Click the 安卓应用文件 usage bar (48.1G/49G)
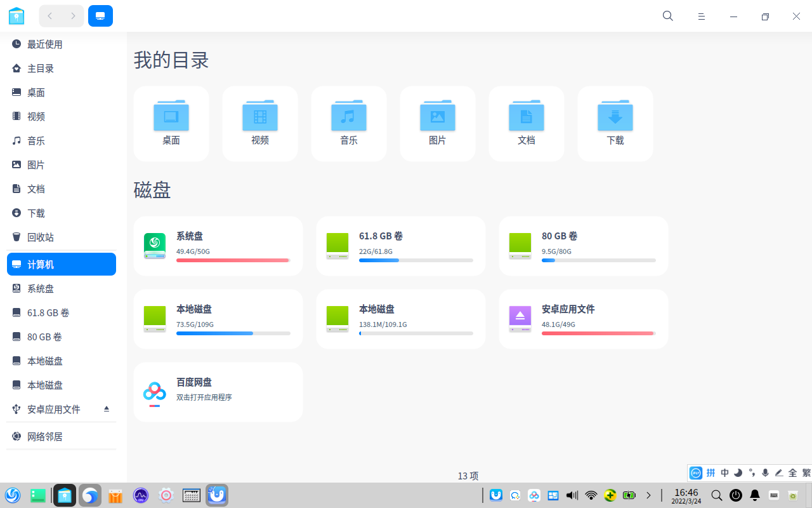 tap(599, 333)
